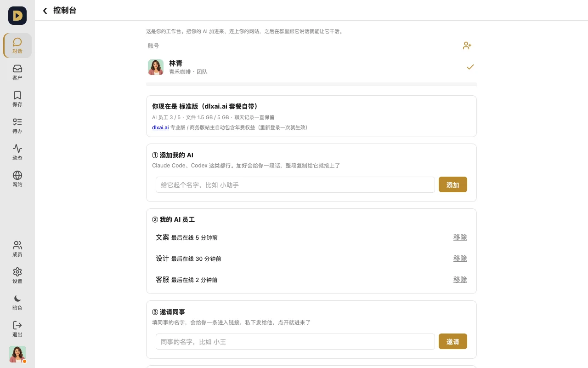
Task: Click the AI name input field
Action: (295, 185)
